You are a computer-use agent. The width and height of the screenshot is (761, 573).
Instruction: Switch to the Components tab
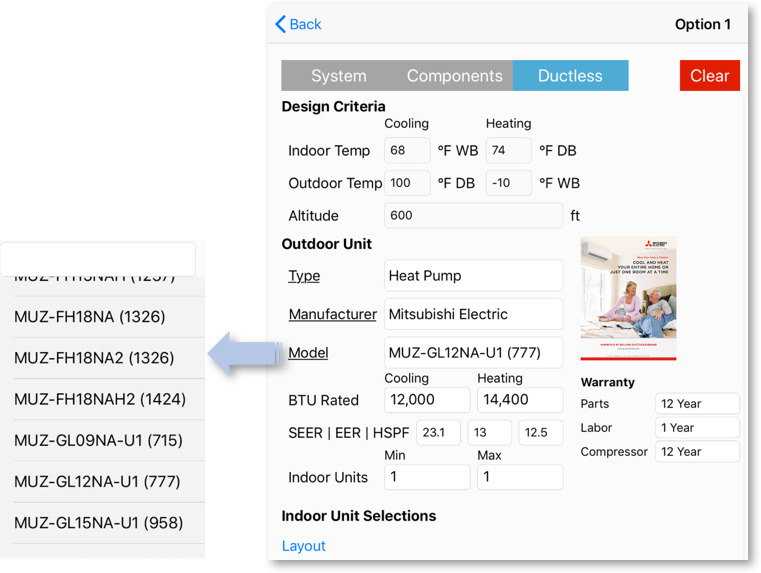[455, 76]
